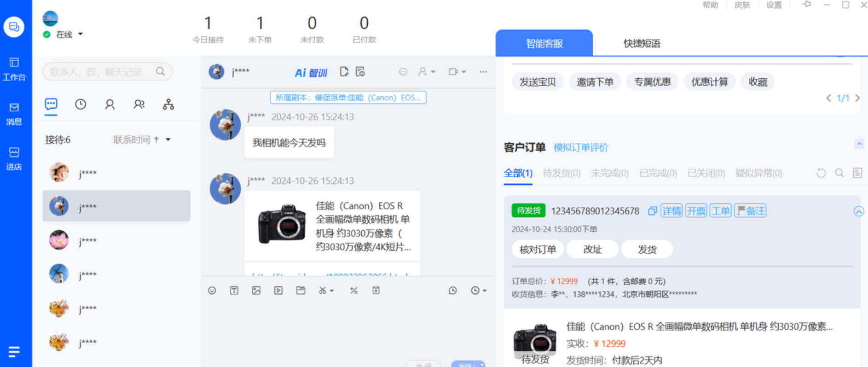
Task: Click the coupon percent icon in input toolbar
Action: click(x=353, y=291)
